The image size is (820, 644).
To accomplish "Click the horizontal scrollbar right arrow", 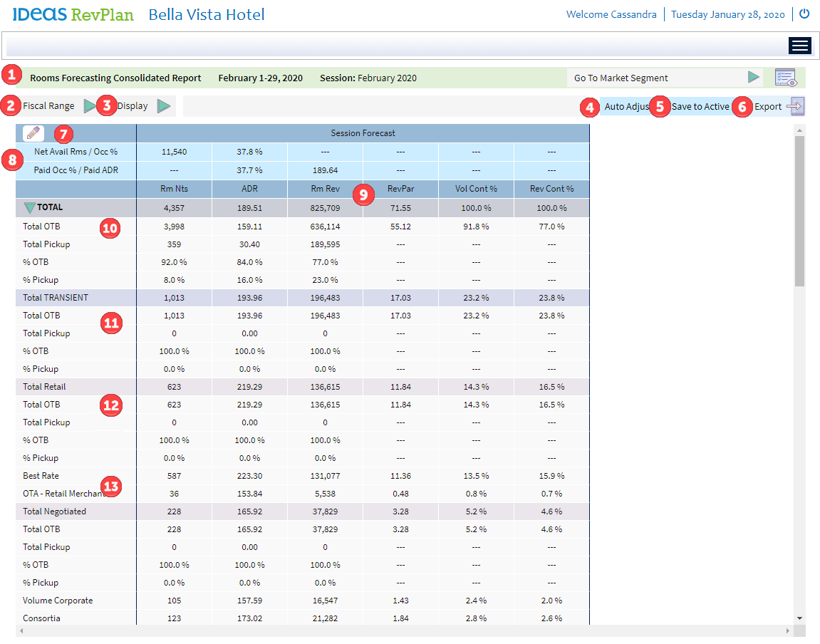I will coord(787,631).
